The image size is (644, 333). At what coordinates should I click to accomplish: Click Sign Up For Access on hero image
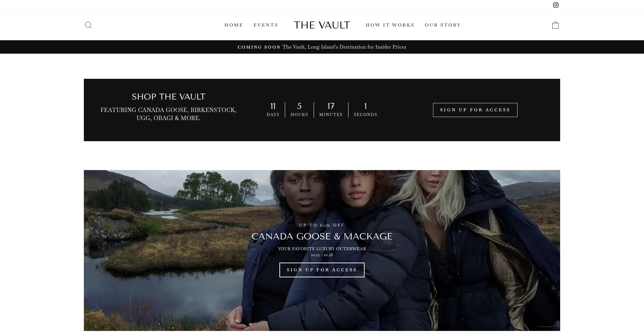tap(322, 270)
